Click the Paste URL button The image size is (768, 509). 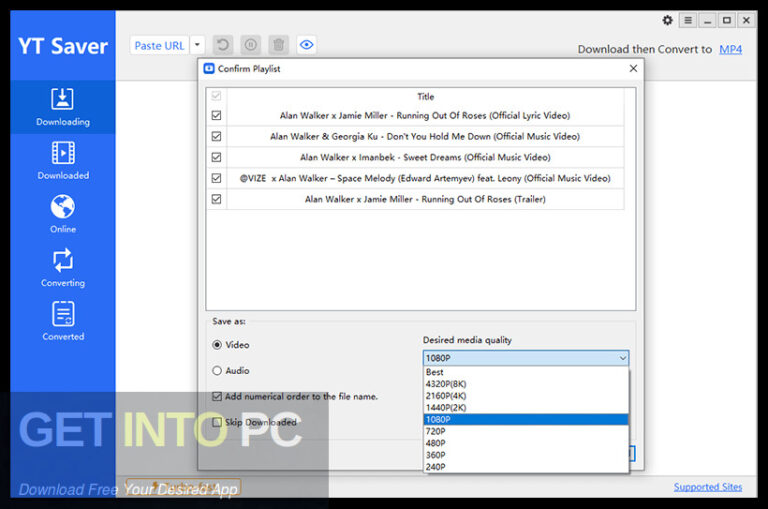[x=159, y=46]
